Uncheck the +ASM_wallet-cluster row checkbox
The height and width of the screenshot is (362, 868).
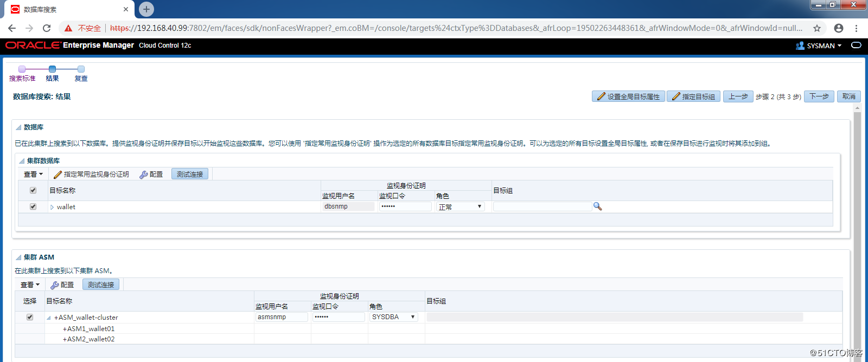tap(30, 317)
